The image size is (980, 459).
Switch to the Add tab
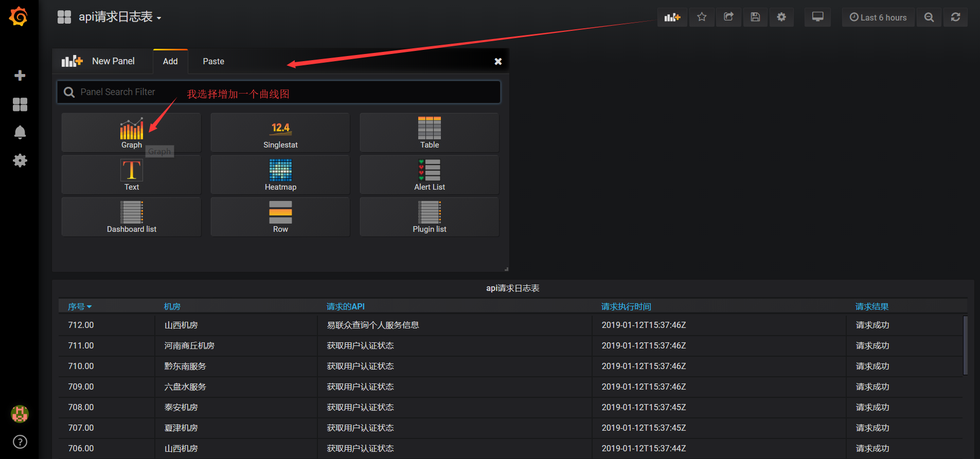point(170,61)
